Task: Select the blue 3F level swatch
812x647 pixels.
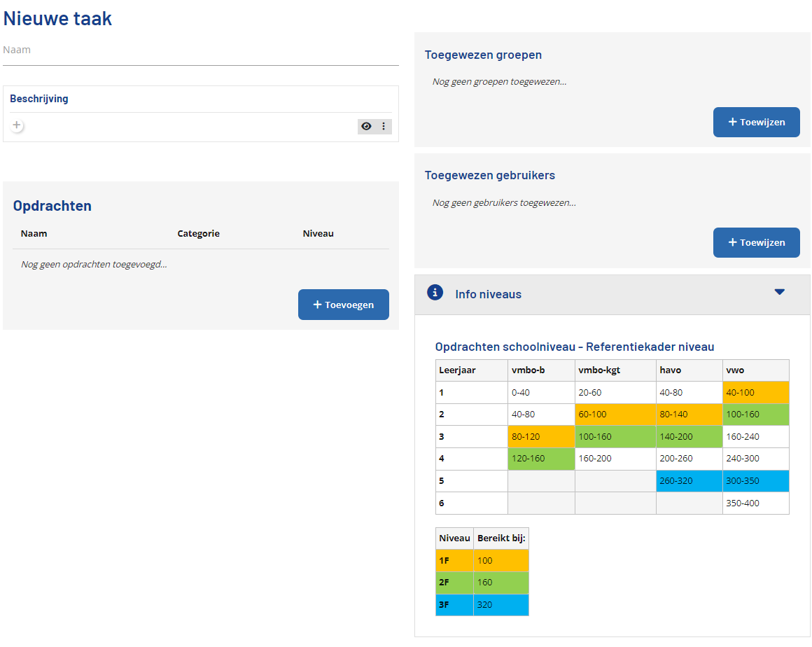Action: (x=454, y=605)
